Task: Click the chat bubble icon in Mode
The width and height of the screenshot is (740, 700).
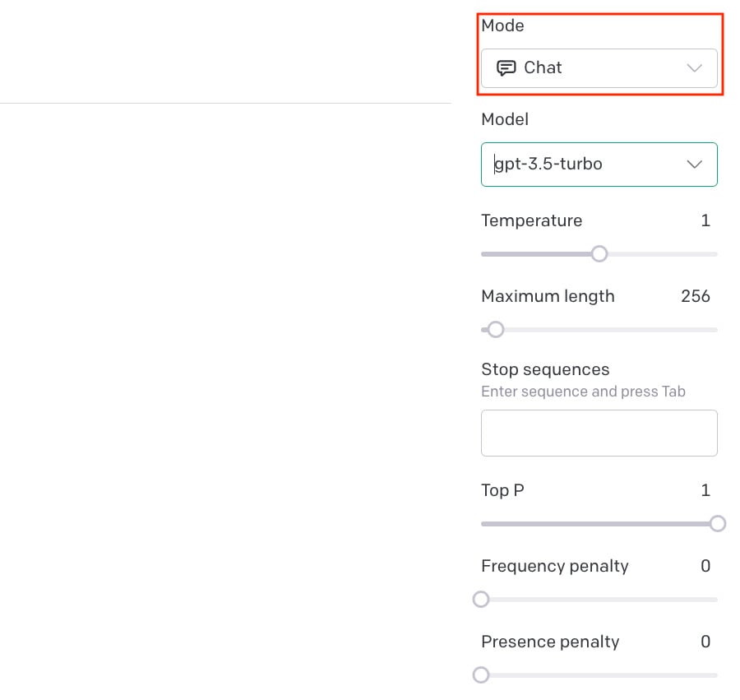Action: pyautogui.click(x=506, y=67)
